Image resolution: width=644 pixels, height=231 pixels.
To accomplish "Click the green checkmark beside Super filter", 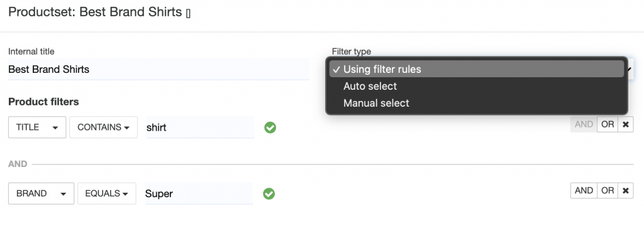I will (x=269, y=194).
